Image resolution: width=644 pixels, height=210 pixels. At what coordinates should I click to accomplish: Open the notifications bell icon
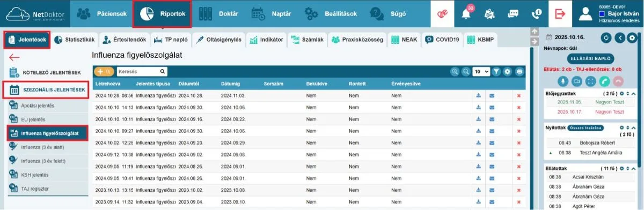pos(467,14)
